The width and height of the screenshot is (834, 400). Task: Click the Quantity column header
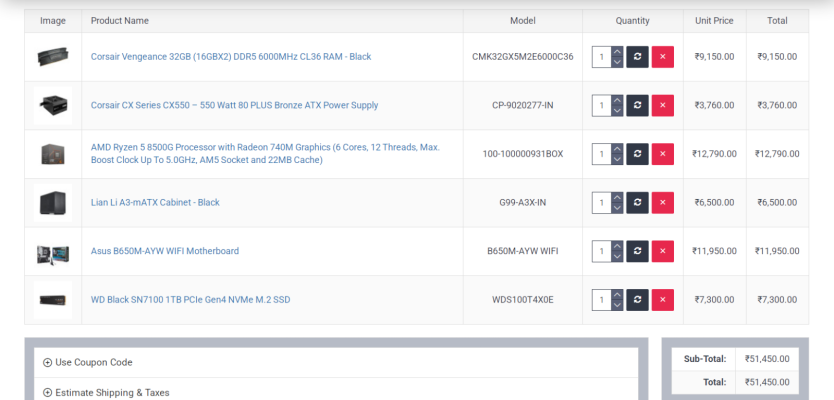coord(632,21)
